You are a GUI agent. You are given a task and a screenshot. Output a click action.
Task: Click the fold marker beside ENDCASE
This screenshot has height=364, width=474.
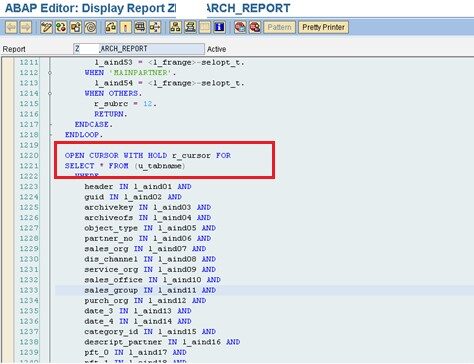click(50, 124)
